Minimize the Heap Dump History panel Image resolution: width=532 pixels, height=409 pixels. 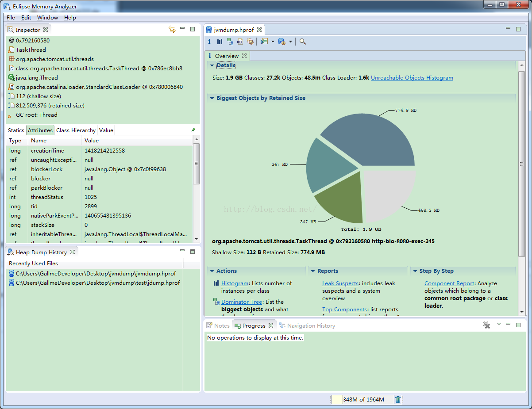tap(182, 251)
